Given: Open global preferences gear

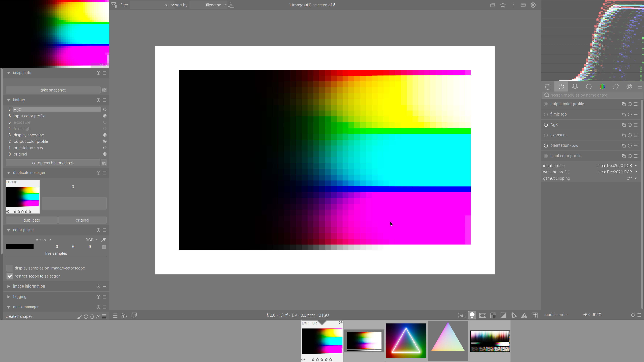Looking at the screenshot, I should coord(533,5).
